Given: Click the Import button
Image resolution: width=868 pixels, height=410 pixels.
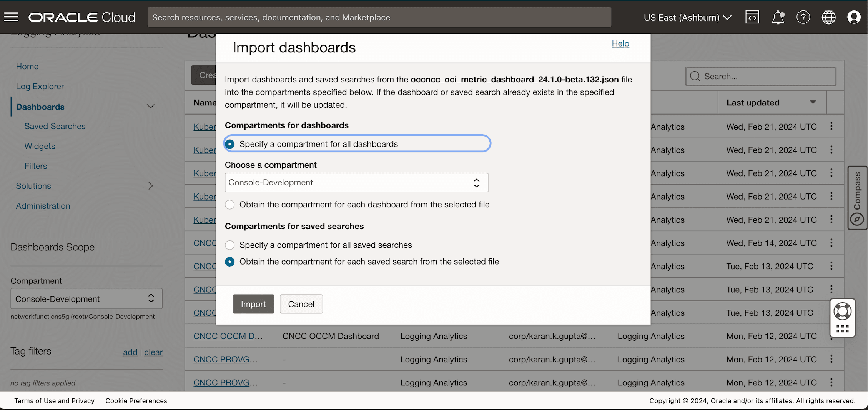Looking at the screenshot, I should point(253,304).
